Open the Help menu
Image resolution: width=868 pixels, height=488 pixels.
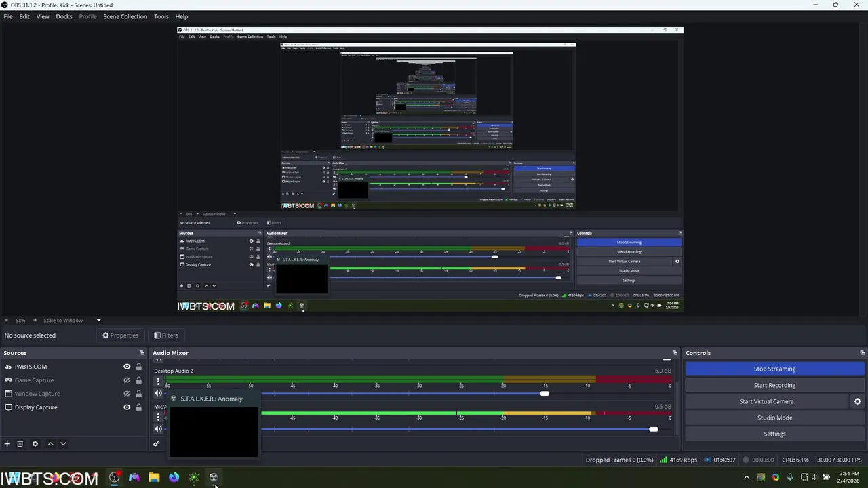coord(182,16)
